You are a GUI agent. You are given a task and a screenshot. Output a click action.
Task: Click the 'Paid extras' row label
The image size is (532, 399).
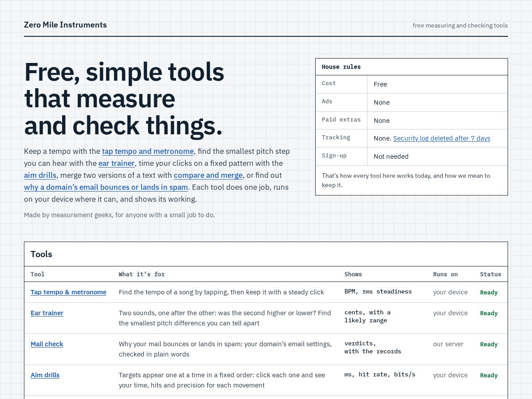(x=341, y=120)
